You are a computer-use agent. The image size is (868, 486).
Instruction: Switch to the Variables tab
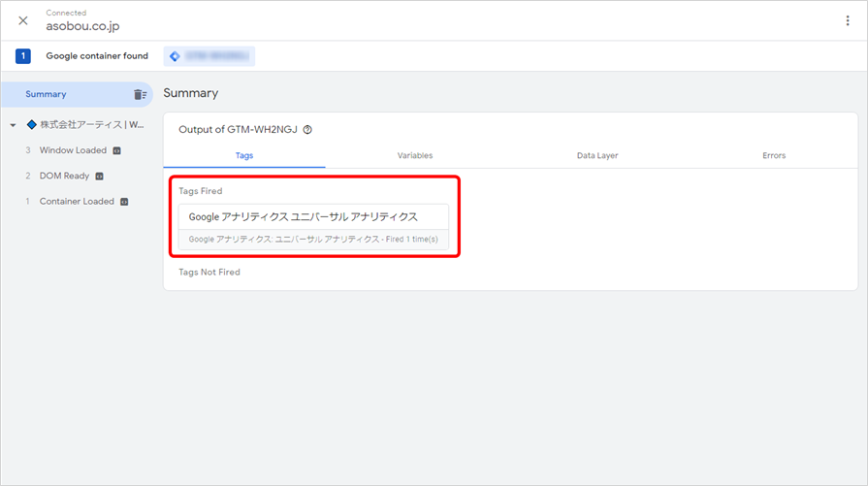(415, 155)
